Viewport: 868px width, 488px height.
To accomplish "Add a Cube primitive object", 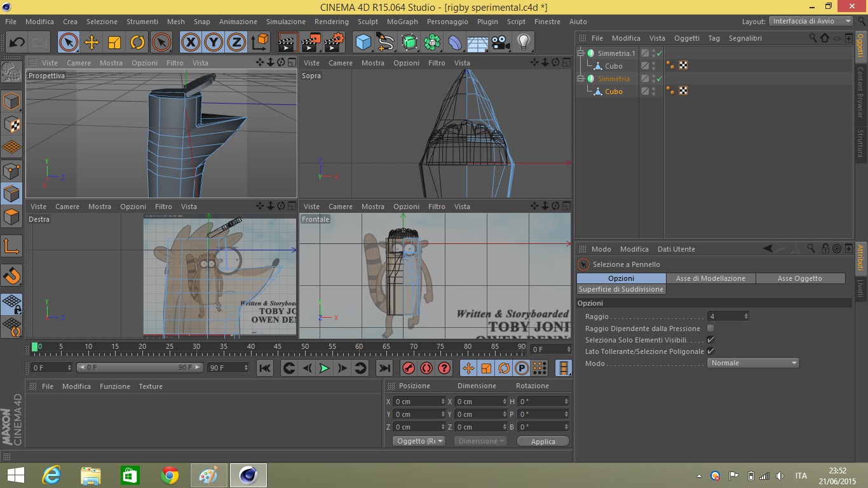I will [x=363, y=43].
